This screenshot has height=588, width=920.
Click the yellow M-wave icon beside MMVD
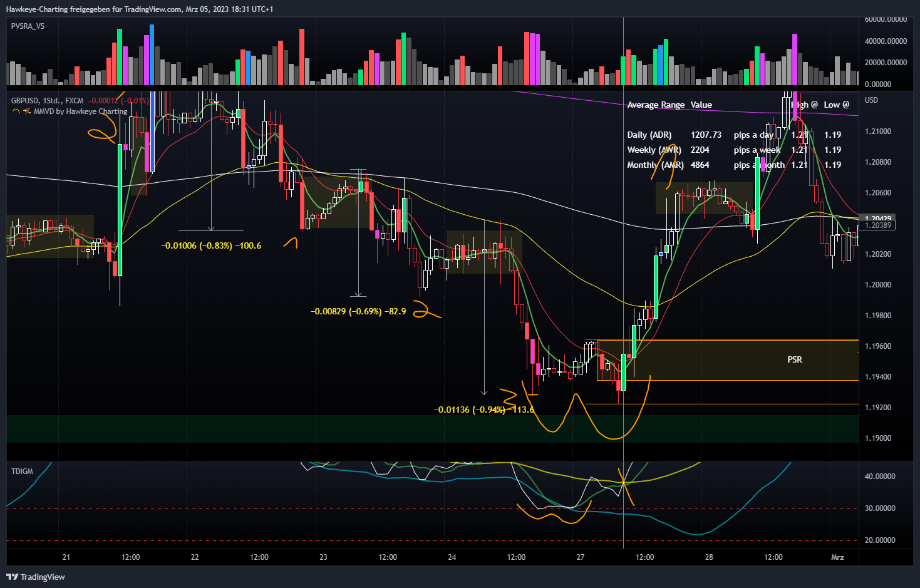pos(16,111)
